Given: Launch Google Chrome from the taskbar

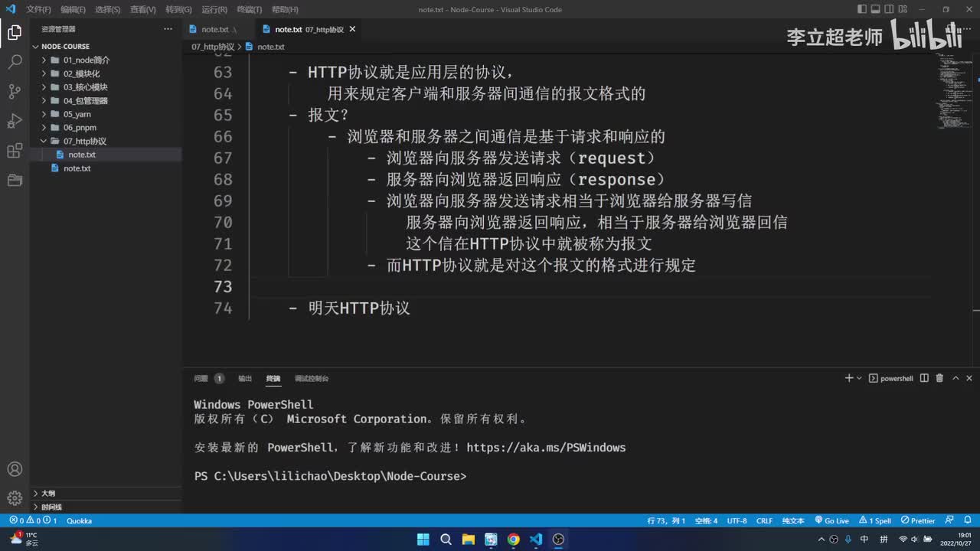Looking at the screenshot, I should coord(513,540).
